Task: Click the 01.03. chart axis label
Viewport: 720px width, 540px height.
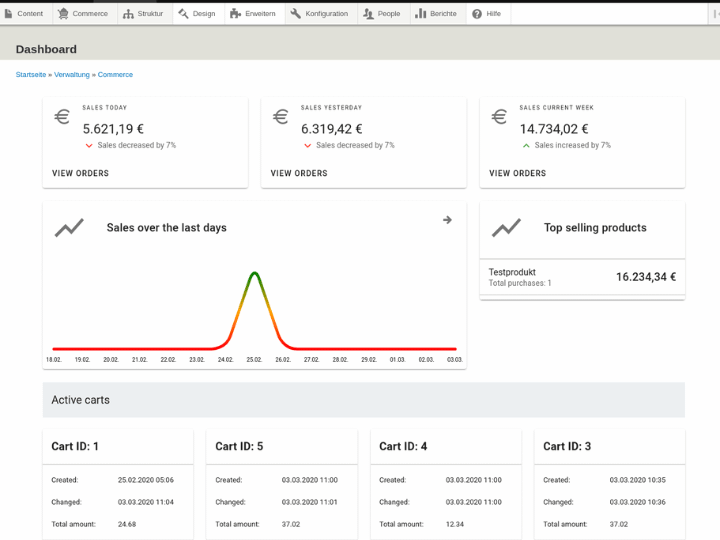Action: tap(398, 360)
